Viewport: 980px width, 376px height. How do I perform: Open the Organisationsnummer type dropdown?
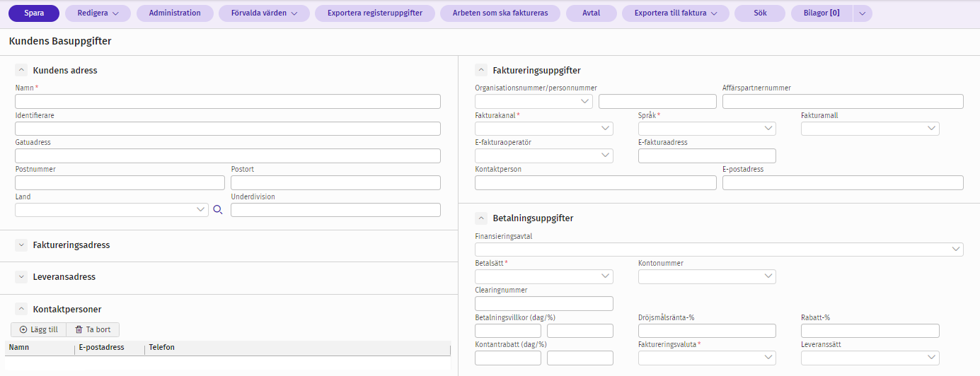click(534, 101)
